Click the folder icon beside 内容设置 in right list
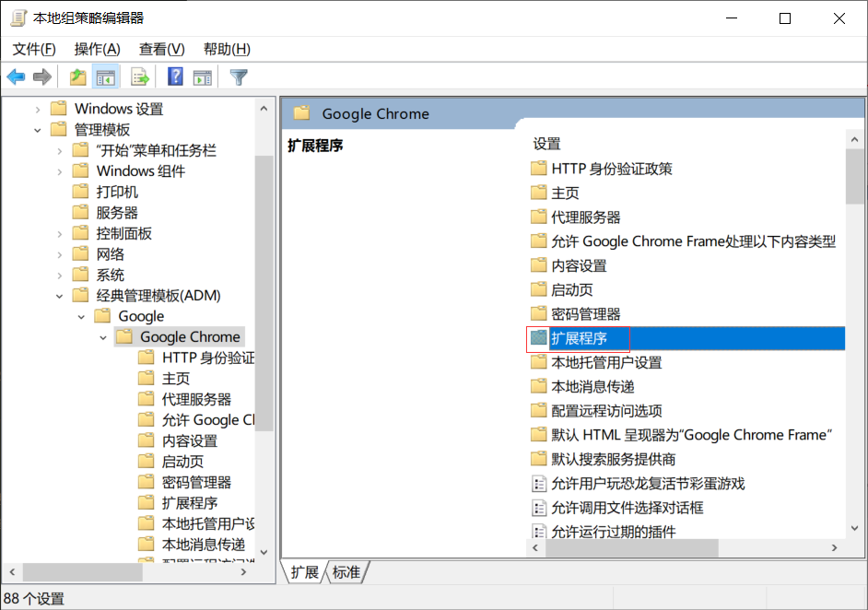 [x=539, y=265]
